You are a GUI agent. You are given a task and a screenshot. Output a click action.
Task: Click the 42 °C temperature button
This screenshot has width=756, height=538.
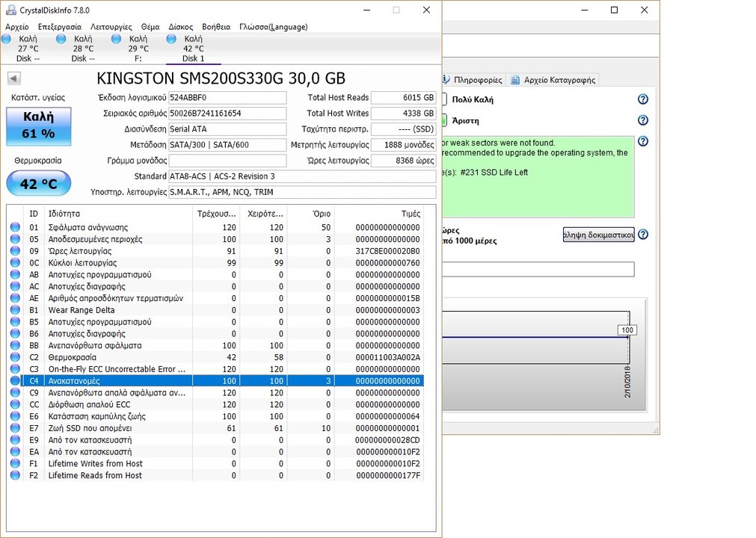coord(39,184)
